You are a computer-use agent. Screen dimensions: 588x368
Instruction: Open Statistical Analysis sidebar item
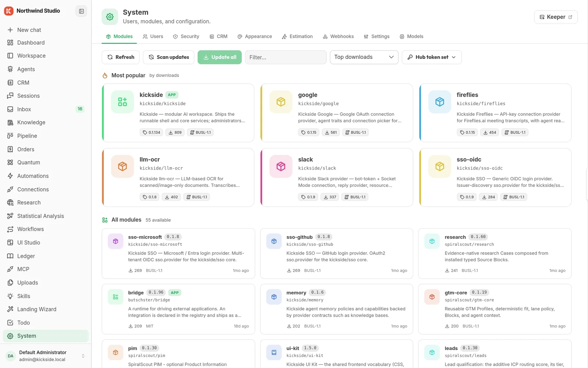coord(46,216)
